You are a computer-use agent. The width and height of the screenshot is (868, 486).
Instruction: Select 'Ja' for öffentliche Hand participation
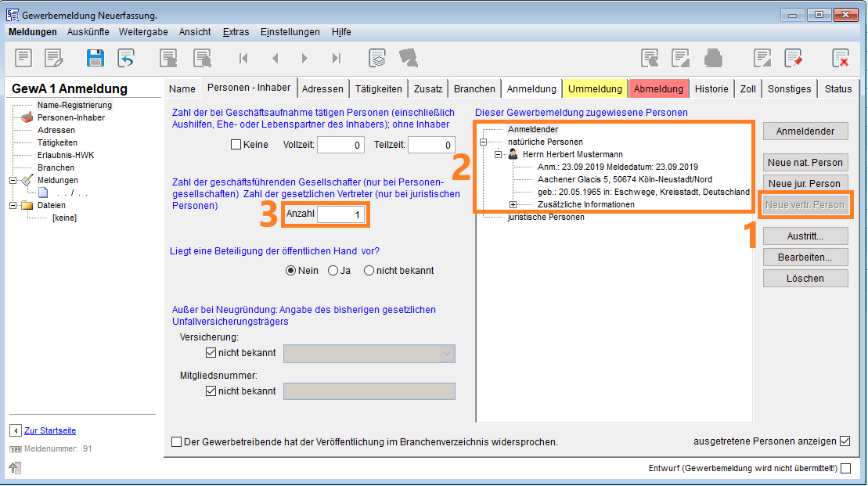333,271
